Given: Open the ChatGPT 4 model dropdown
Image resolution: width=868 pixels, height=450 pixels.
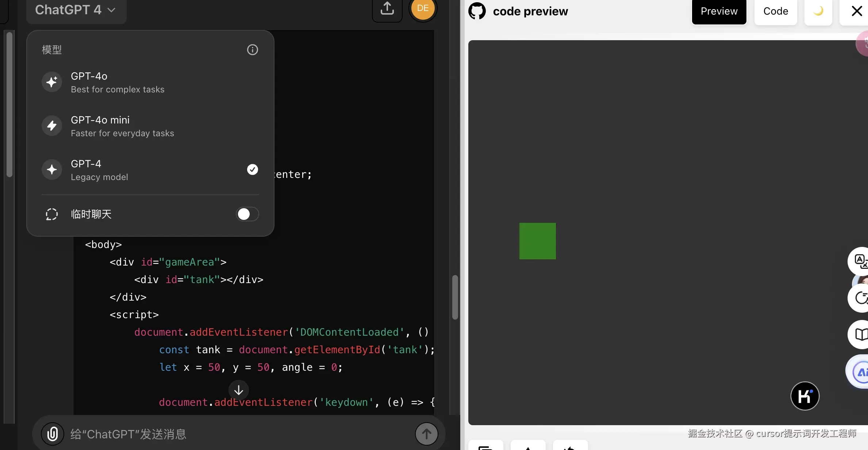Looking at the screenshot, I should (76, 10).
